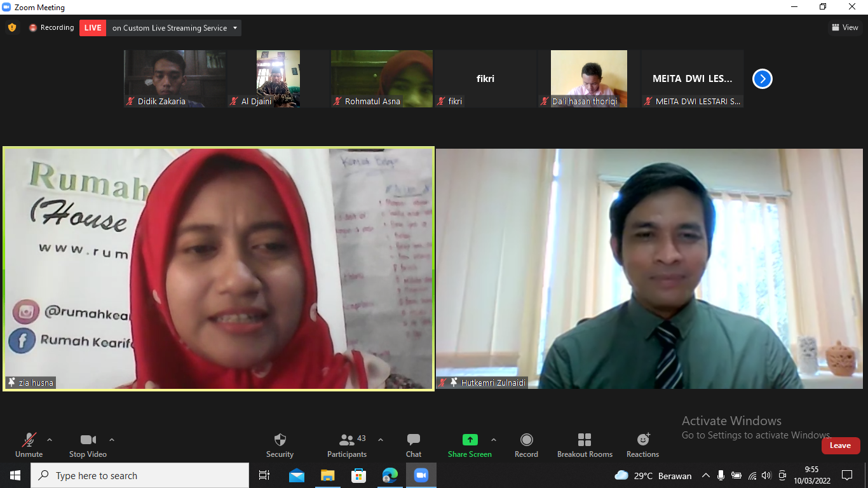This screenshot has width=868, height=488.
Task: Unmute the microphone
Action: [29, 445]
